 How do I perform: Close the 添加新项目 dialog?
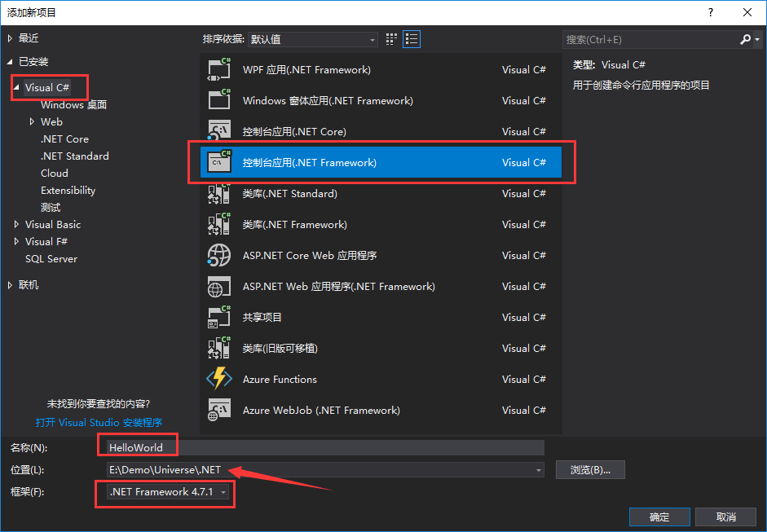(x=747, y=12)
